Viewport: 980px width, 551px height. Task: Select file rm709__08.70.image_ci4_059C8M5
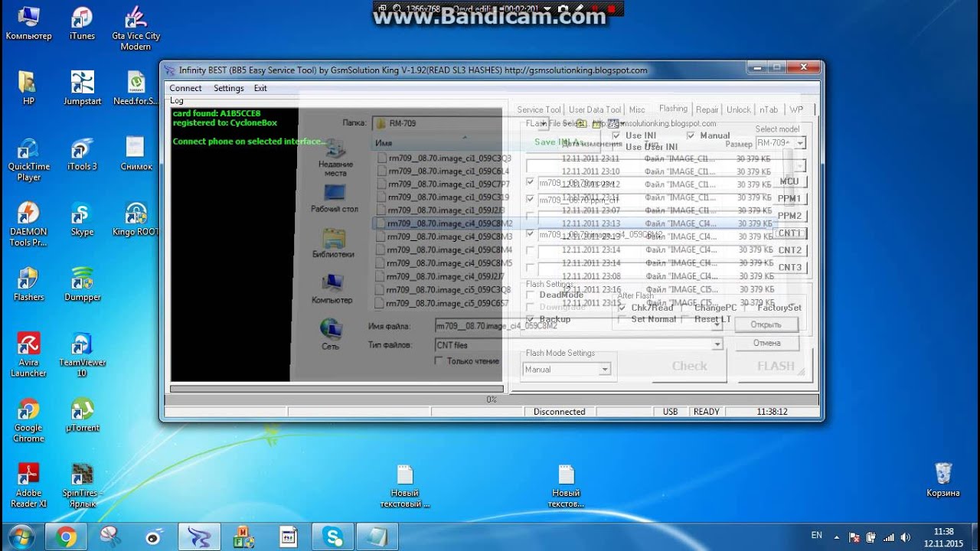(x=444, y=263)
